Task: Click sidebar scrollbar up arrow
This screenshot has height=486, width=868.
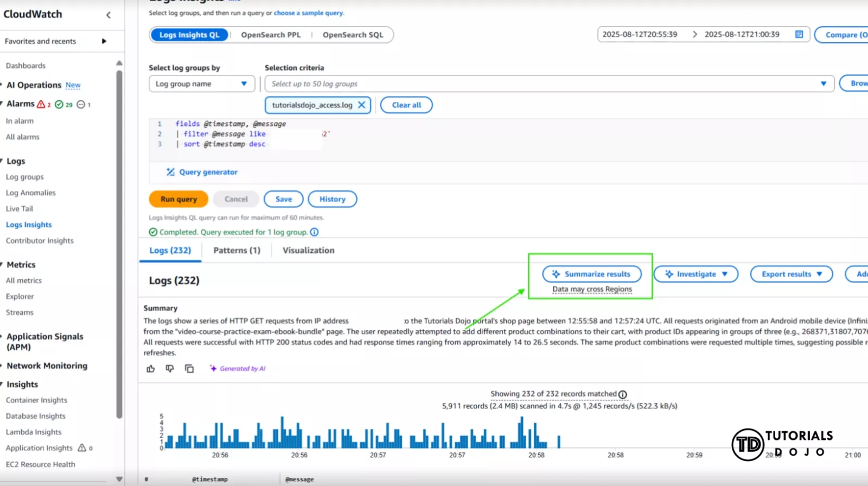Action: [119, 63]
